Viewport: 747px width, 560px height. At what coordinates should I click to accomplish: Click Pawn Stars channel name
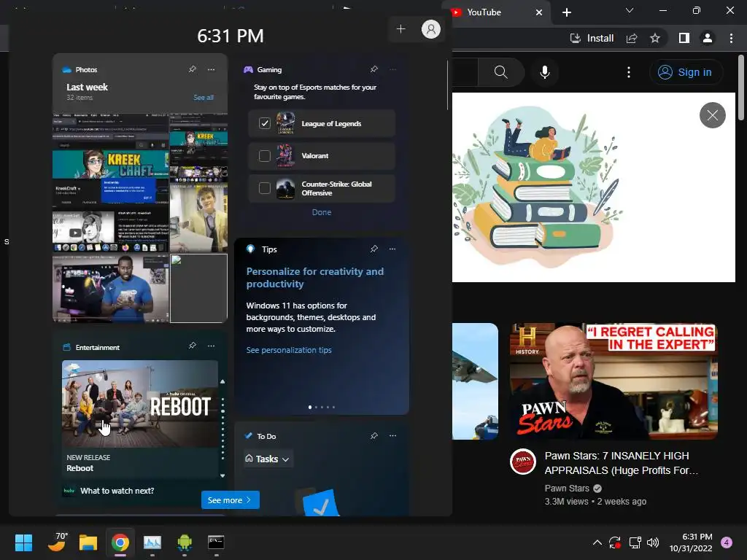(567, 488)
